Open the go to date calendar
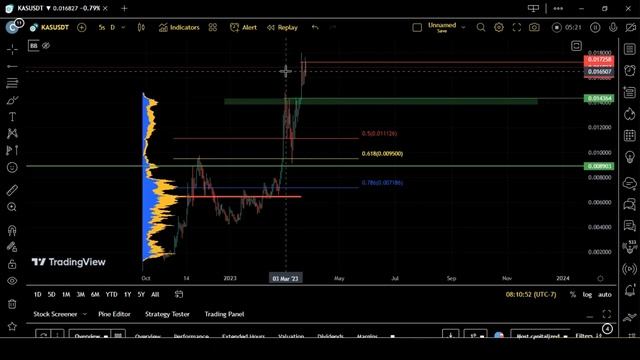The height and width of the screenshot is (360, 640). pos(178,294)
